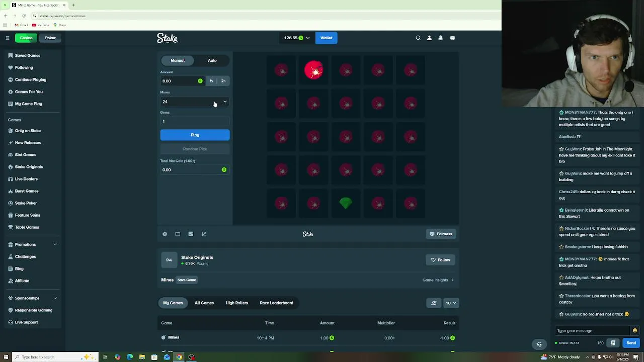Switch to Manual betting mode
The image size is (644, 362).
point(178,60)
